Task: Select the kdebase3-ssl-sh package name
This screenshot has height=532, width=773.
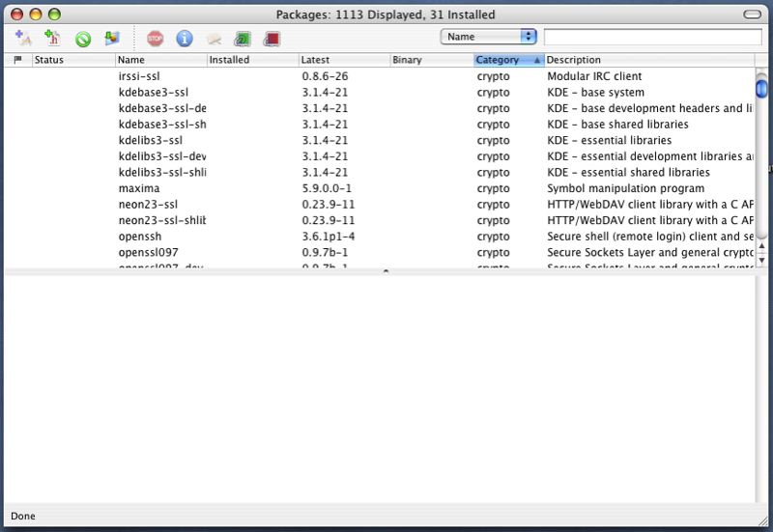Action: coord(162,125)
